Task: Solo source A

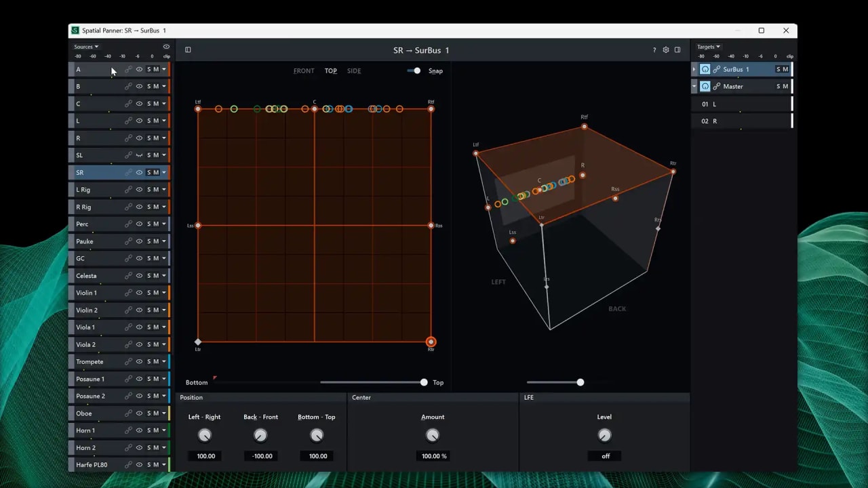Action: pos(149,69)
